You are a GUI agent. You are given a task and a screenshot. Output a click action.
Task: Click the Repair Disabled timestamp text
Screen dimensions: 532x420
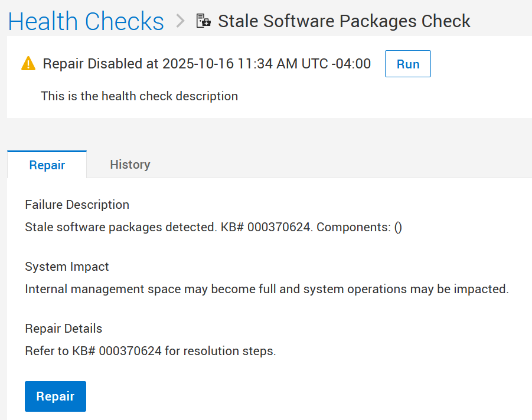(x=206, y=63)
